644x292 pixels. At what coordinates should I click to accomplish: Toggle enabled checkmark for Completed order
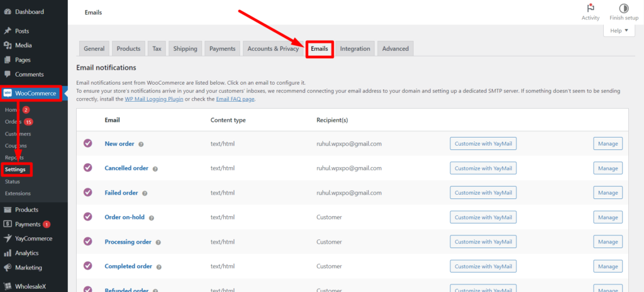(x=88, y=266)
